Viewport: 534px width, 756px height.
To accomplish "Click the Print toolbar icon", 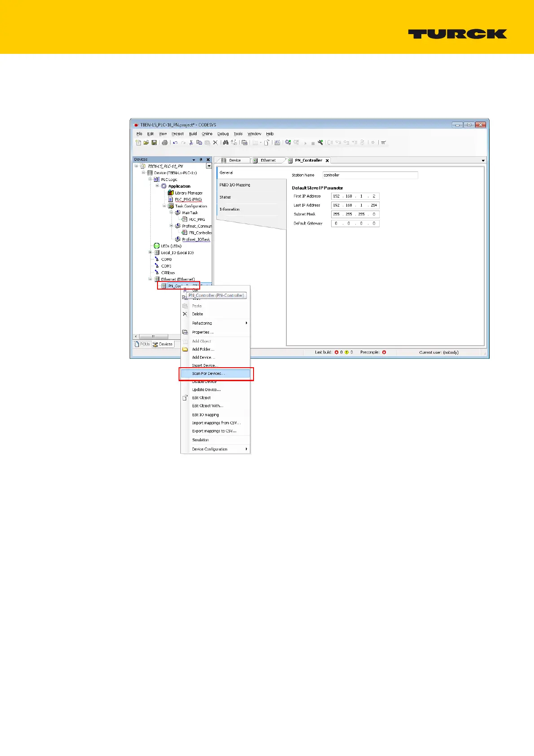I will click(x=165, y=143).
